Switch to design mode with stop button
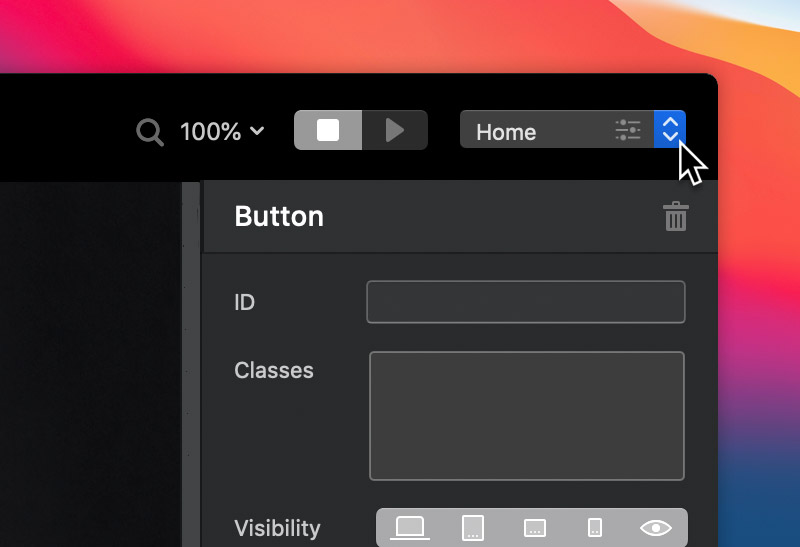 328,130
